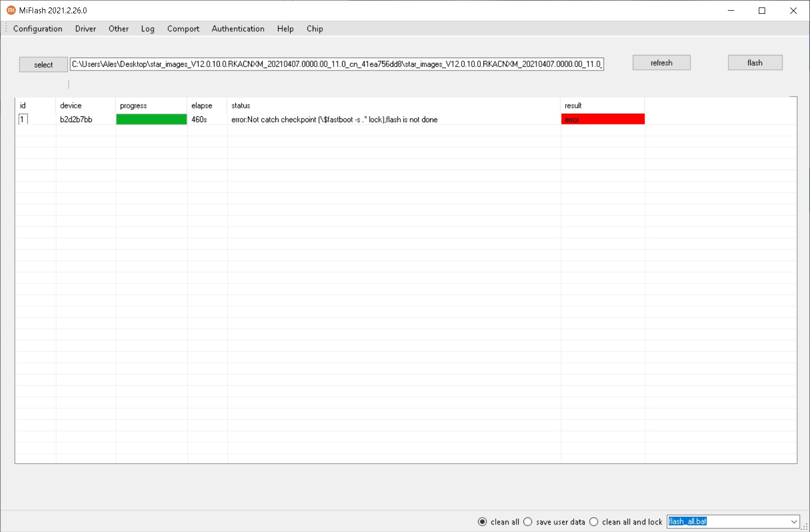The width and height of the screenshot is (810, 532).
Task: Open the Authentication menu
Action: tap(238, 29)
